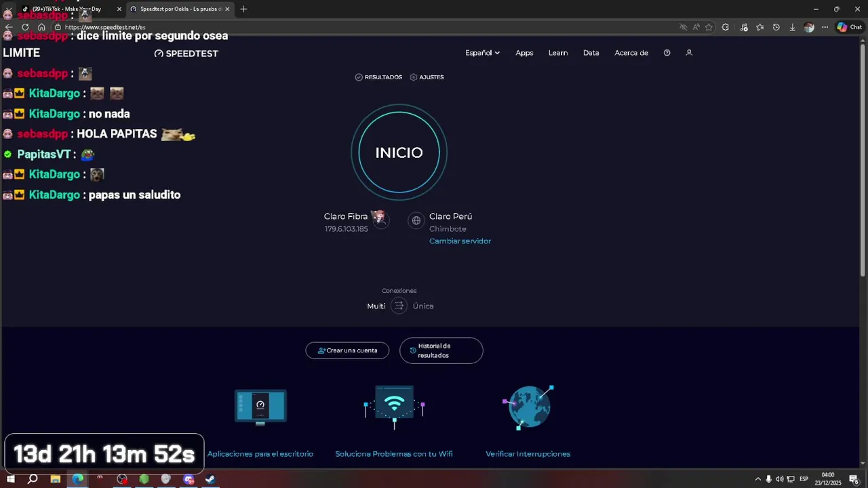Open a new browser tab
Screen dimensions: 868x488
[x=243, y=9]
